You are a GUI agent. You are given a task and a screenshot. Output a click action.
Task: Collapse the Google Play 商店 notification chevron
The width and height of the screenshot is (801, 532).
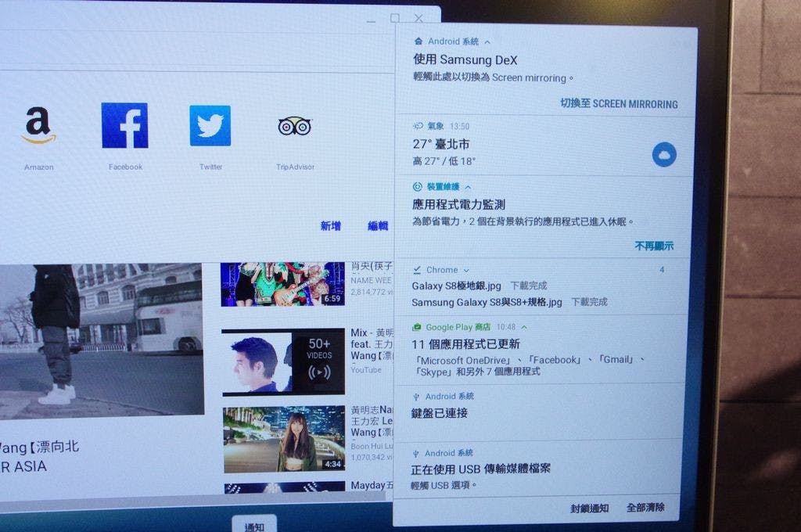point(524,327)
